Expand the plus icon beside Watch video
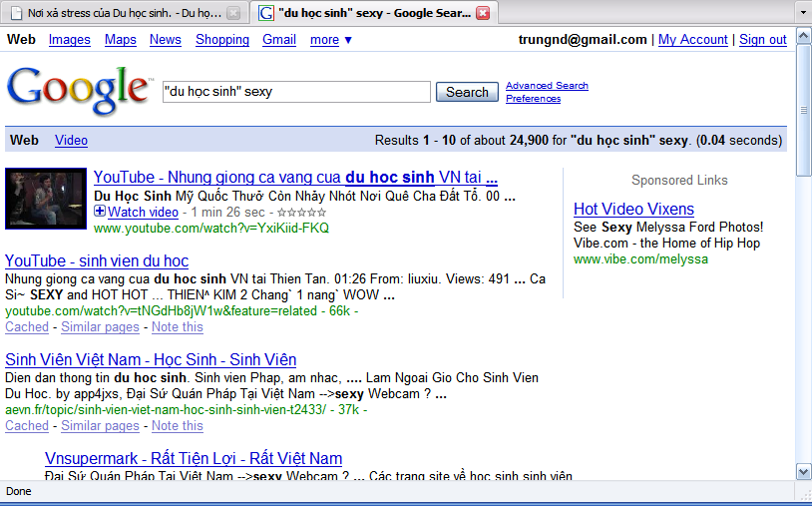Screen dimensions: 812x506 (100, 212)
